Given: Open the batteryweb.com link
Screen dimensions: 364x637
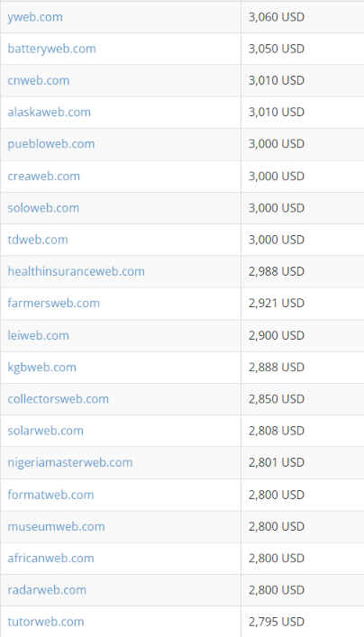Looking at the screenshot, I should (51, 49).
